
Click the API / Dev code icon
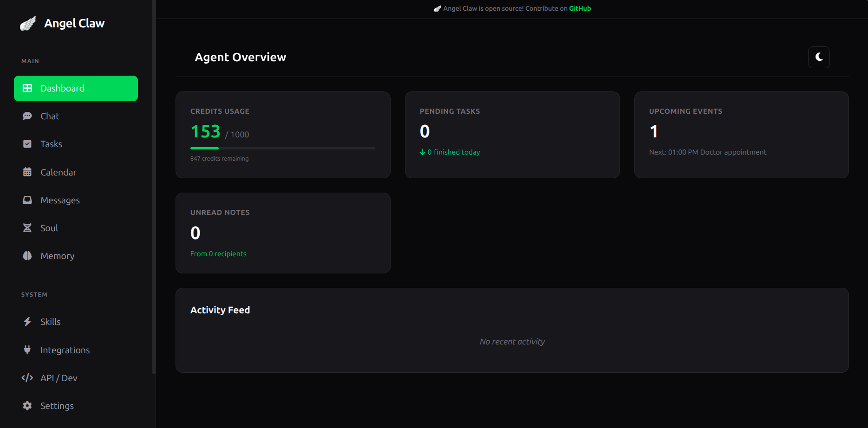pos(27,378)
